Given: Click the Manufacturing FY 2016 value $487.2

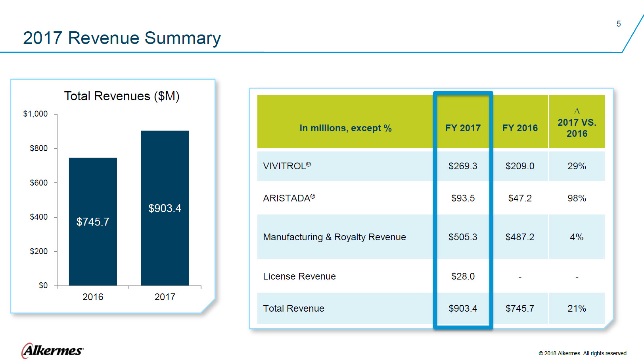Looking at the screenshot, I should [x=520, y=237].
